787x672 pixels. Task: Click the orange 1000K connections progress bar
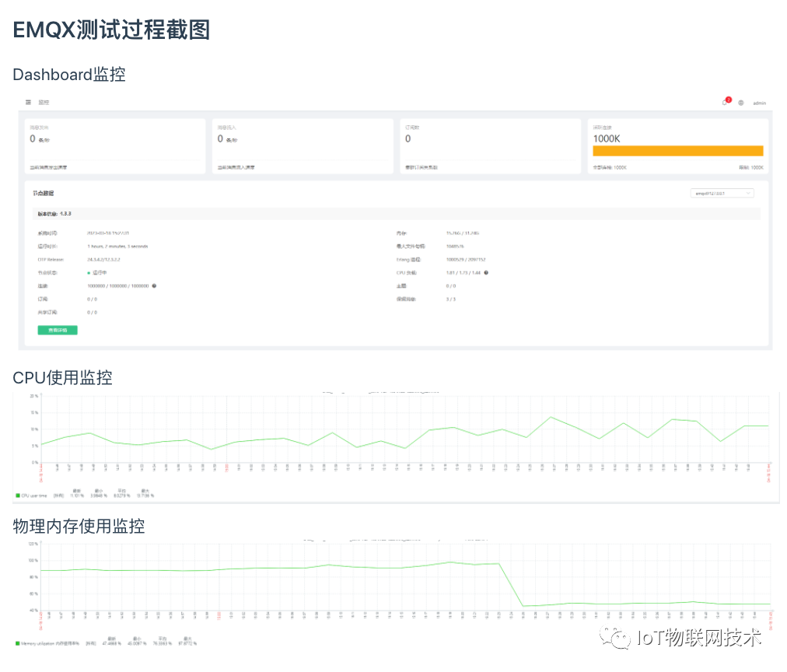[x=677, y=151]
